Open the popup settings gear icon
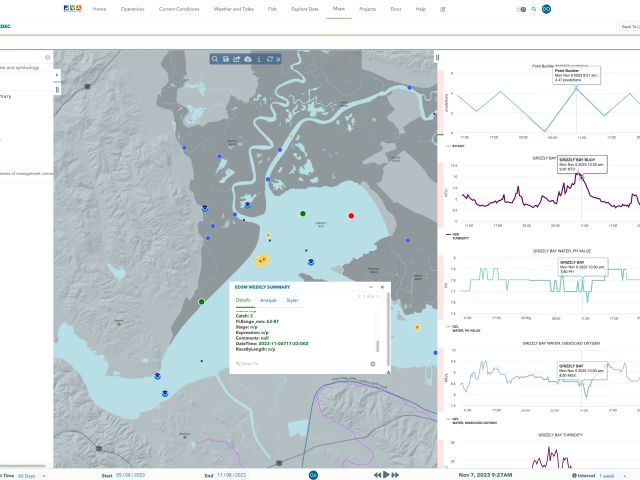Screen dimensions: 640x480 [x=373, y=364]
